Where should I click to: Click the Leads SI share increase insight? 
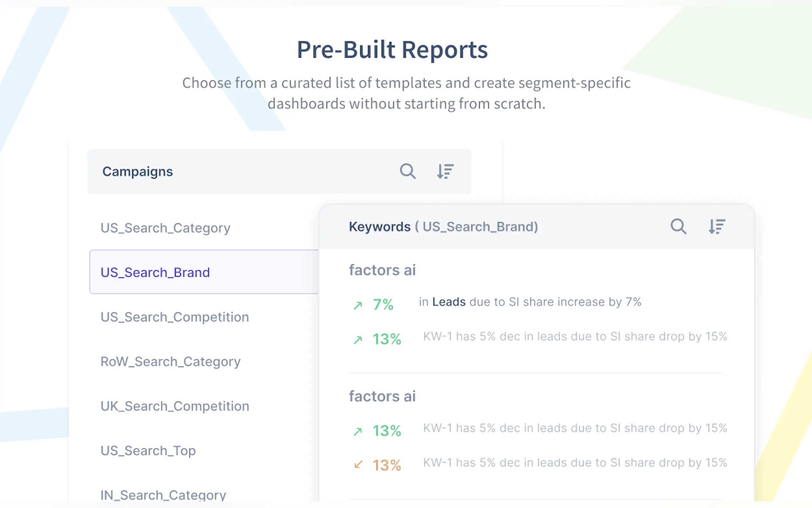[x=530, y=302]
